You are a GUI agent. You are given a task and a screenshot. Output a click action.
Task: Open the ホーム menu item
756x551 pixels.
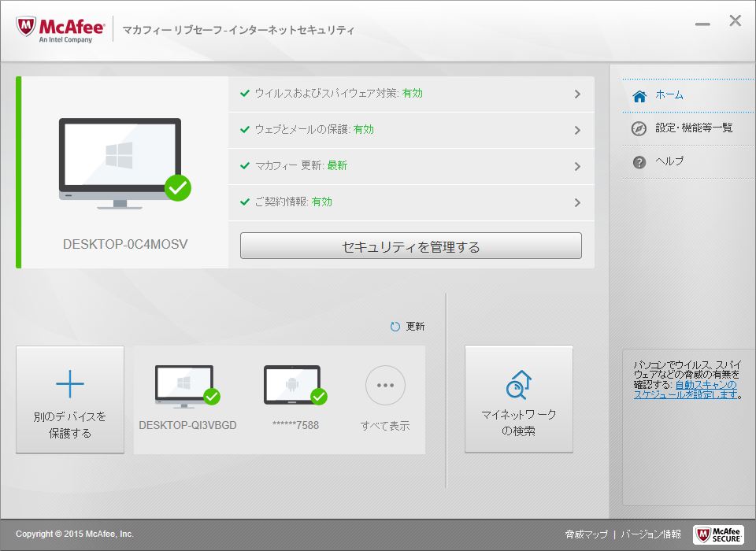pyautogui.click(x=669, y=95)
